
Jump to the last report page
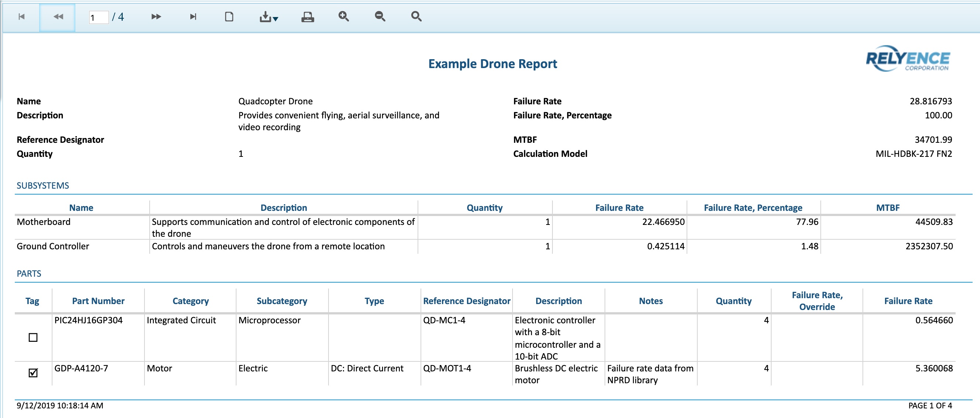193,17
